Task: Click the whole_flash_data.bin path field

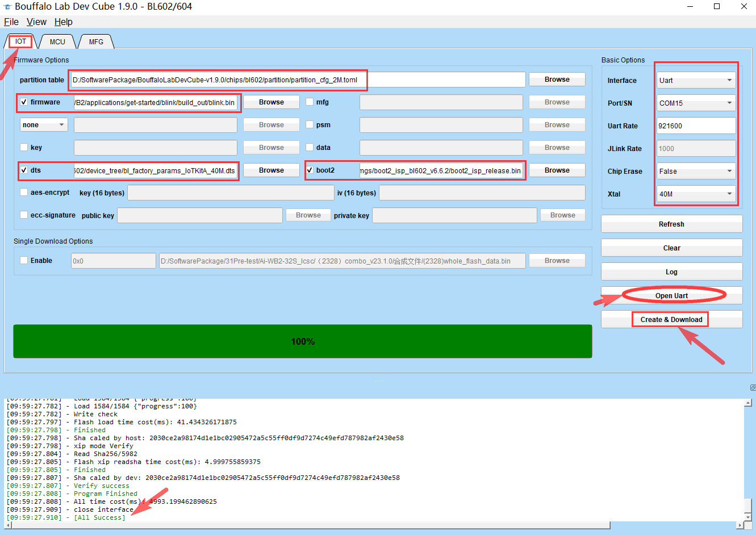Action: [343, 261]
